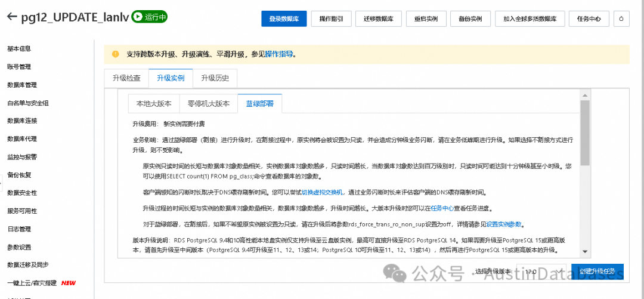The width and height of the screenshot is (644, 299).
Task: Select the 零停机大版本 tab
Action: tap(209, 104)
